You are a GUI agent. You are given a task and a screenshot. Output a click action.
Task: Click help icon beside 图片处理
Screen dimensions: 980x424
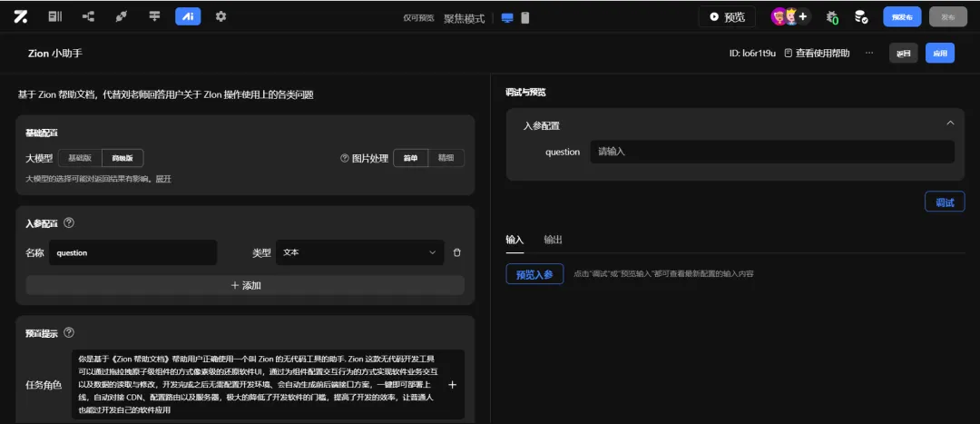[345, 158]
